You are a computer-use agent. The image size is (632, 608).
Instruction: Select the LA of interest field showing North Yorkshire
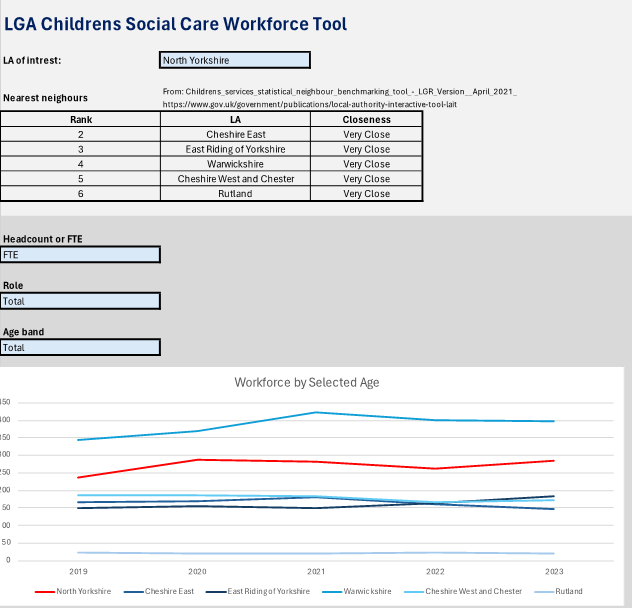click(235, 60)
